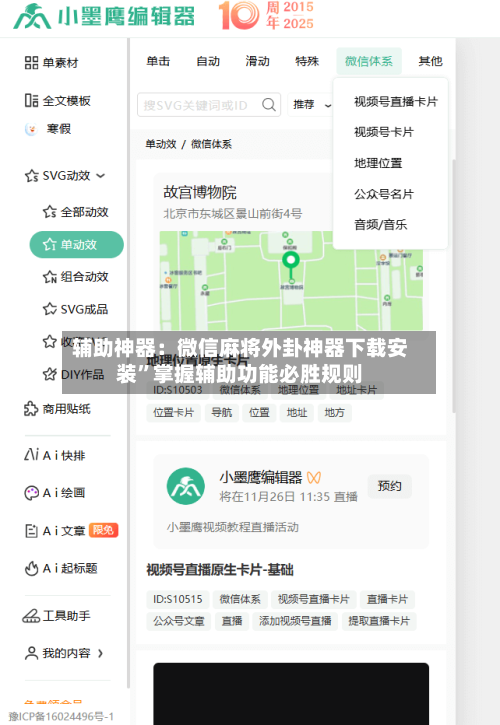Switch to the 其他 tab

(x=431, y=61)
